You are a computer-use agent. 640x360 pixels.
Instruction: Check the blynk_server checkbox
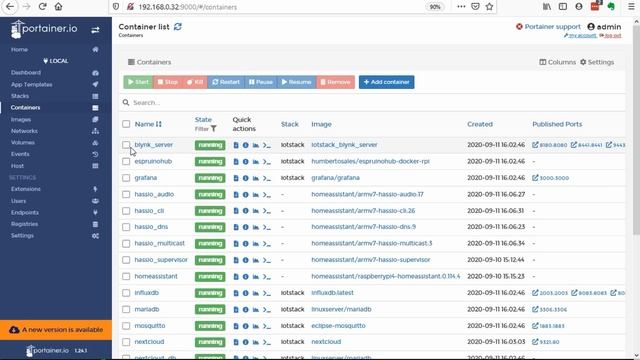pos(126,145)
